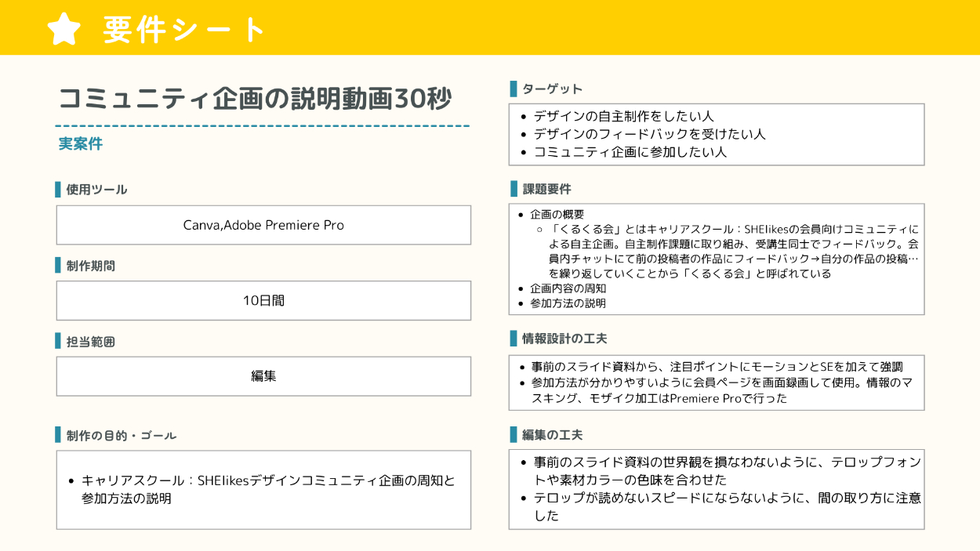Click the 制作の目的・ゴール heading

coord(121,435)
